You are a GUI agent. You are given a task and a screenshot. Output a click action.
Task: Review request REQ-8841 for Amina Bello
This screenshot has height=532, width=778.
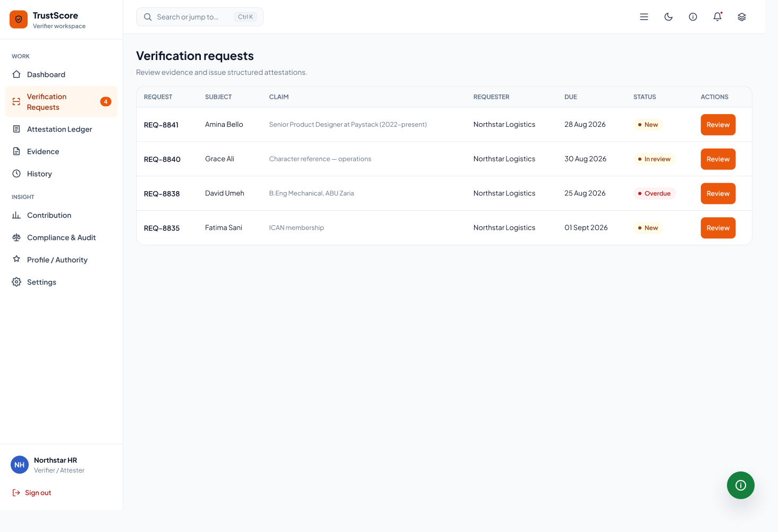718,125
